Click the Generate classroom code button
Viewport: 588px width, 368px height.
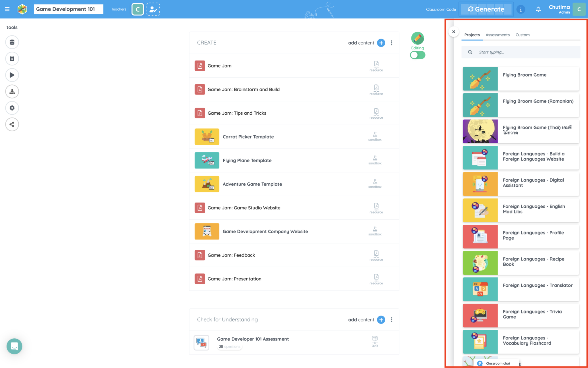[x=486, y=9]
